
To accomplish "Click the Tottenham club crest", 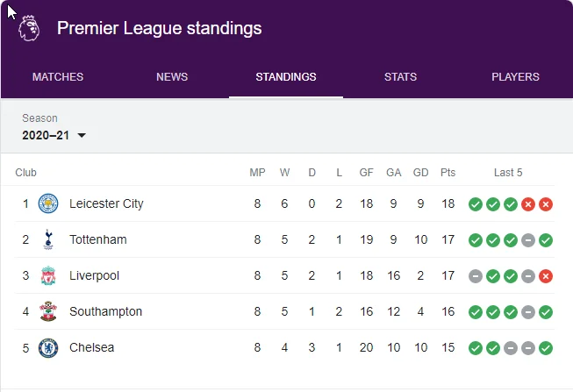I will (x=48, y=240).
